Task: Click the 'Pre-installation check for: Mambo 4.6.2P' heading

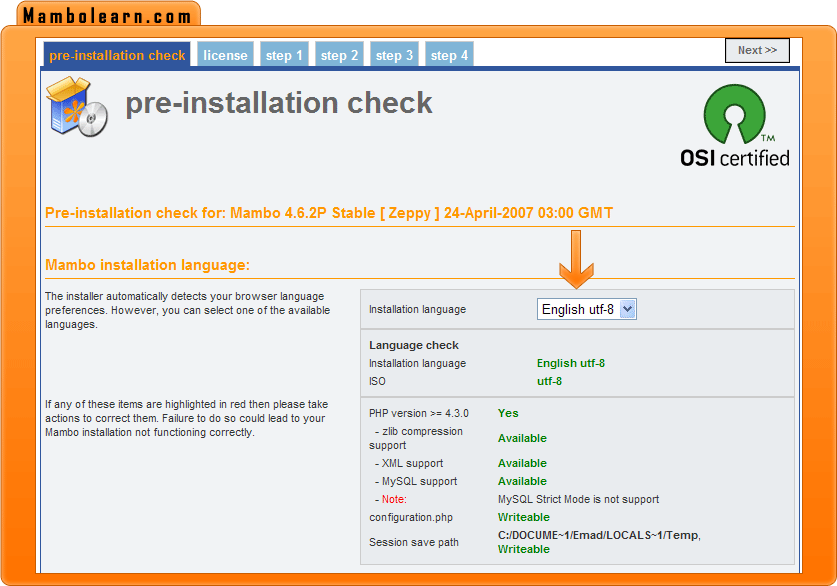Action: click(x=329, y=213)
